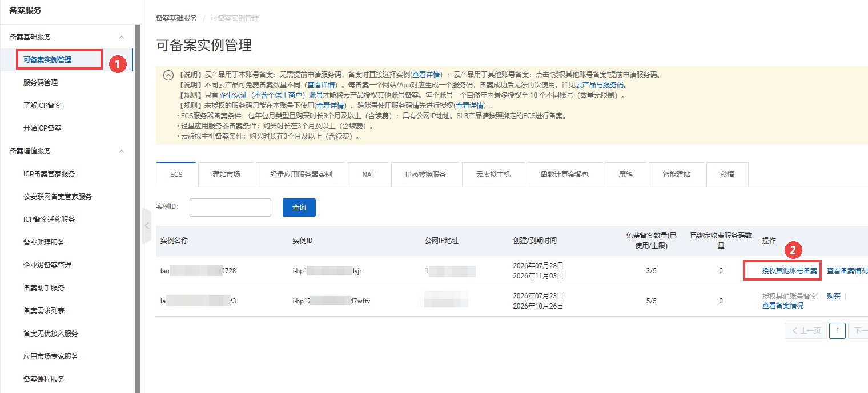
Task: Switch to the 轻量应用服务器实例 tab
Action: point(302,175)
